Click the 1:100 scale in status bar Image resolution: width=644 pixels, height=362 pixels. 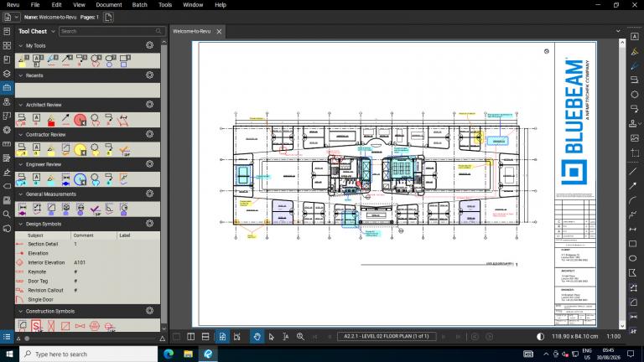tap(614, 336)
